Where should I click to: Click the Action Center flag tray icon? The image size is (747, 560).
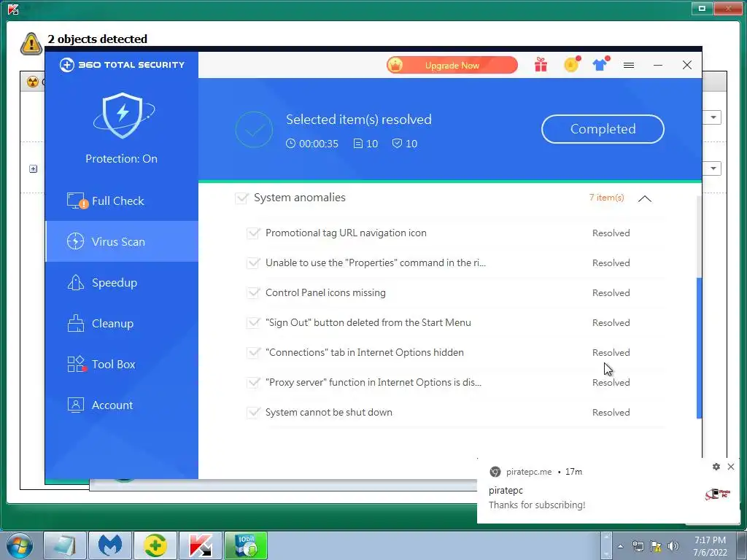656,546
